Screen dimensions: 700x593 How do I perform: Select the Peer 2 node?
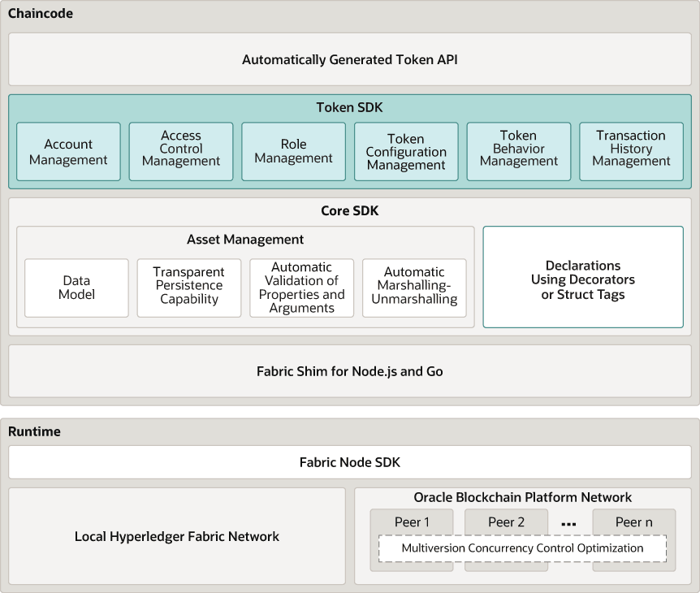506,522
